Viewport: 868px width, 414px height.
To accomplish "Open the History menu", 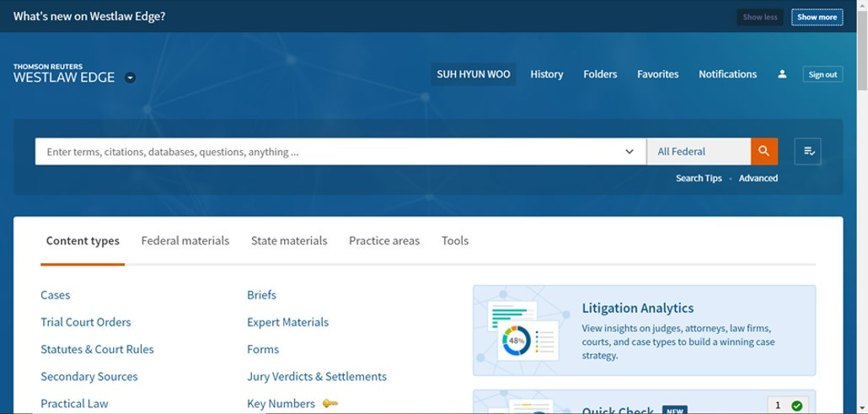I will (x=546, y=74).
